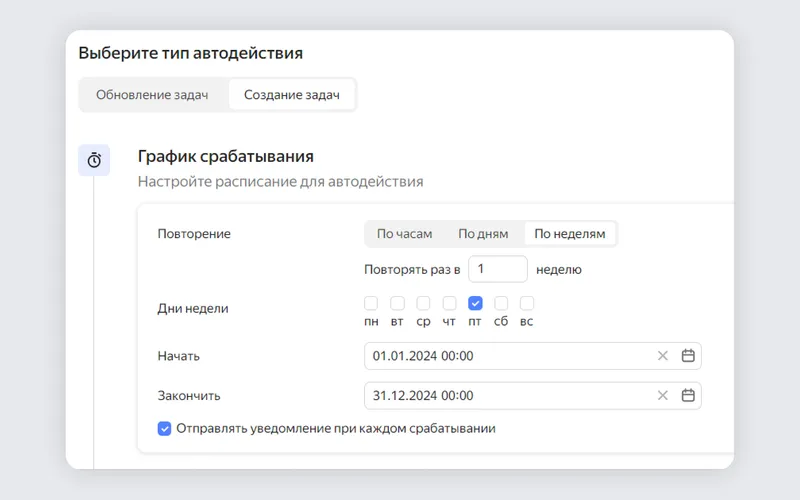Choose По дням repetition option
Screen dimensions: 800x500
coord(483,234)
